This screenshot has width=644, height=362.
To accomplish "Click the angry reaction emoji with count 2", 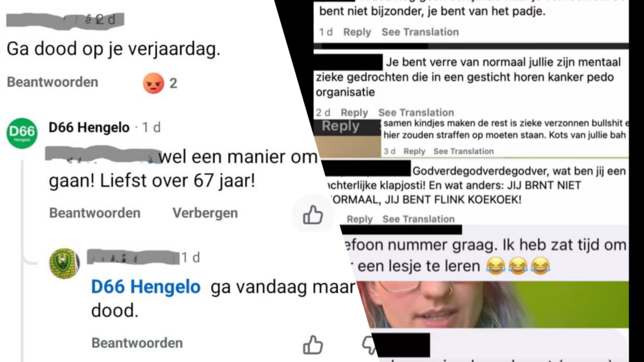I will click(x=153, y=83).
